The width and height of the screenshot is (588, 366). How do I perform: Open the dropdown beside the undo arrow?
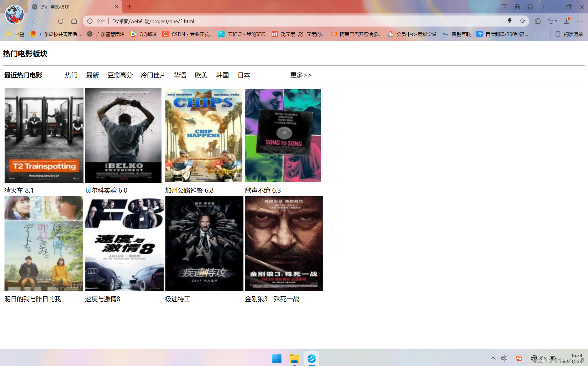pos(556,21)
